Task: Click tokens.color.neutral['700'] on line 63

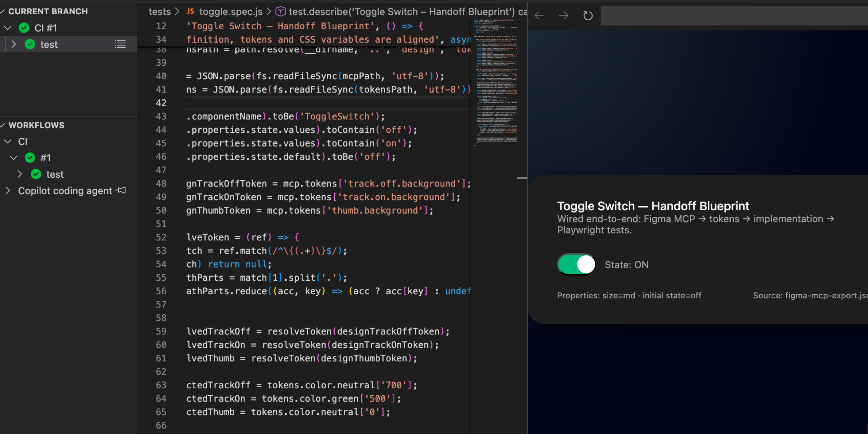Action: click(339, 385)
